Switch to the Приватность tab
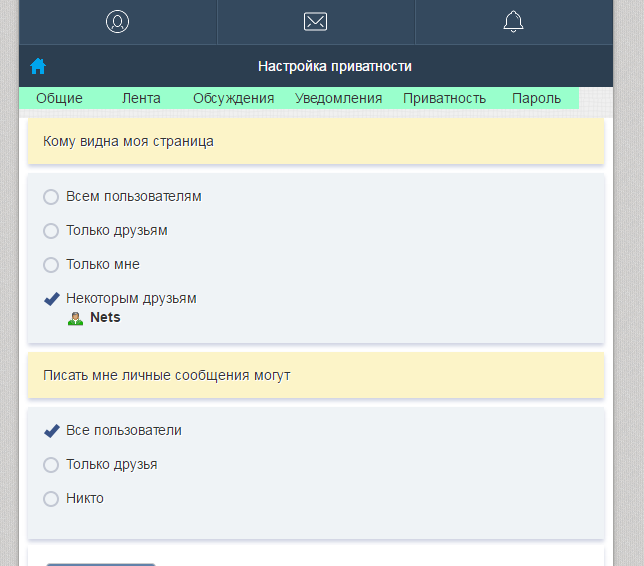 click(x=444, y=98)
